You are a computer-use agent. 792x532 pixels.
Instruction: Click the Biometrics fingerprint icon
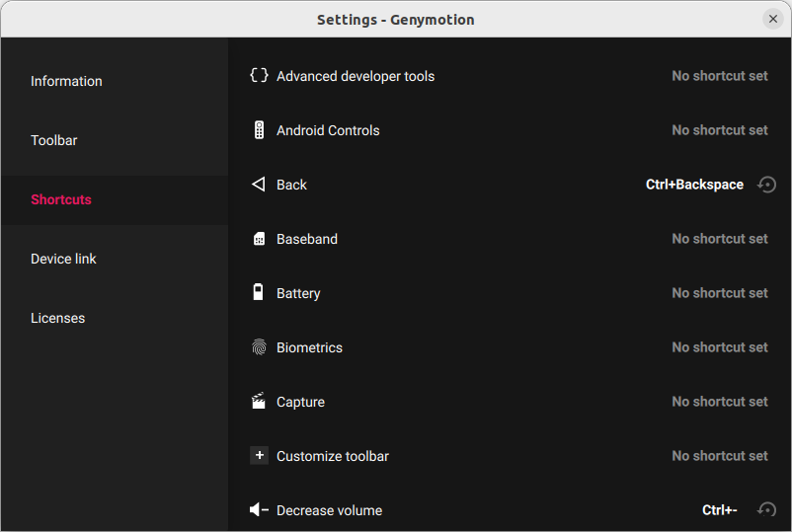259,347
